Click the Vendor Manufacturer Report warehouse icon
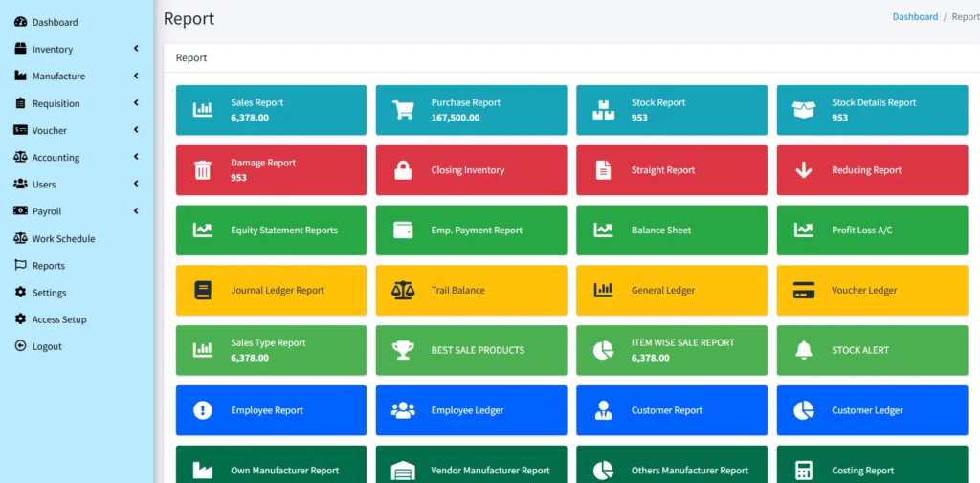Image resolution: width=980 pixels, height=483 pixels. coord(403,470)
